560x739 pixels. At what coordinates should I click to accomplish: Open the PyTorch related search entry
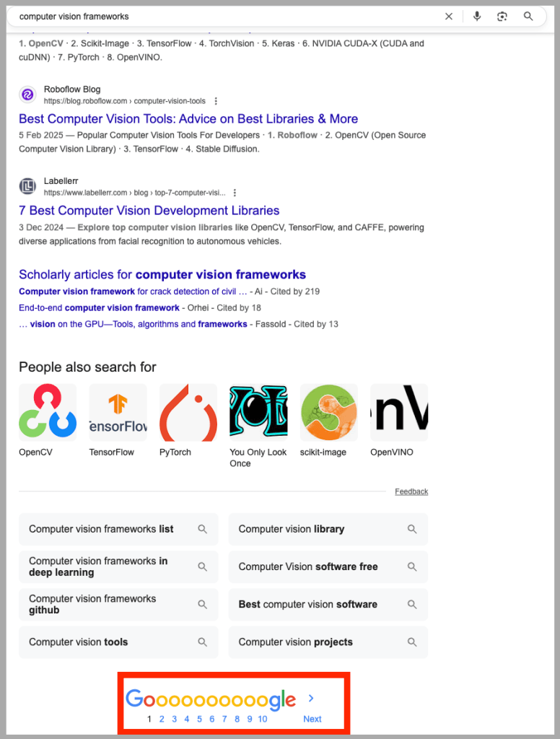[x=188, y=412]
